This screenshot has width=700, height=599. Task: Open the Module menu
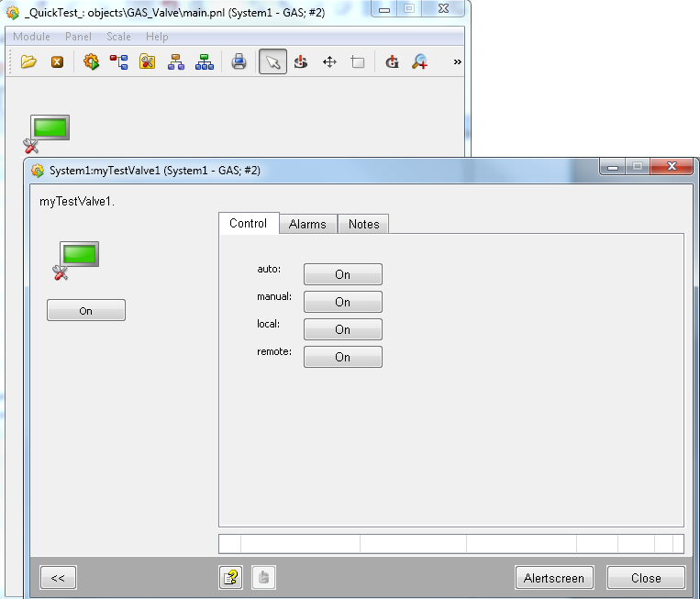pyautogui.click(x=32, y=37)
